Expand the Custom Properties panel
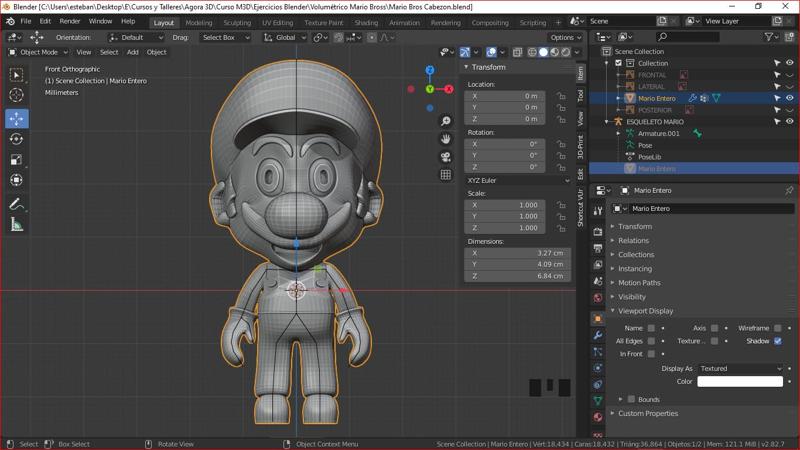Viewport: 800px width, 450px height. pyautogui.click(x=647, y=413)
